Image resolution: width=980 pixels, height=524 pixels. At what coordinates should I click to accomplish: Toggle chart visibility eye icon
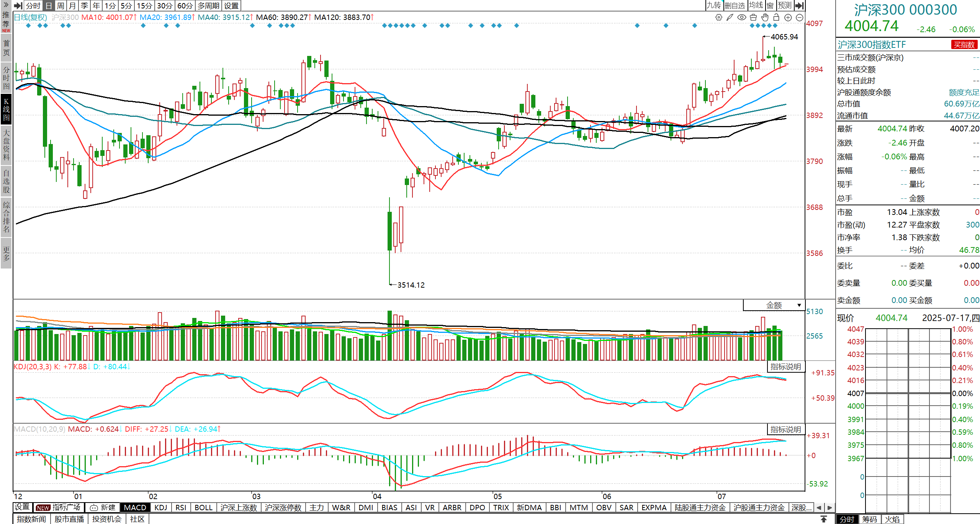pyautogui.click(x=742, y=17)
